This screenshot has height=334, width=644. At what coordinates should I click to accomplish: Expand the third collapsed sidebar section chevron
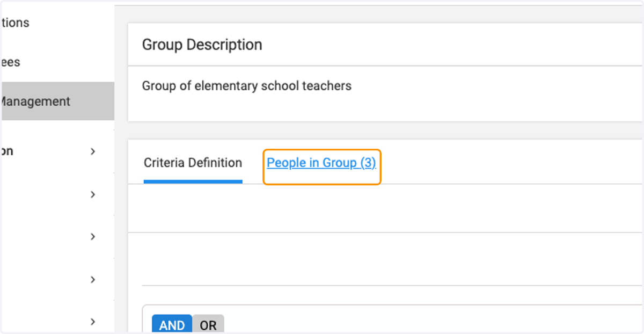click(x=93, y=237)
